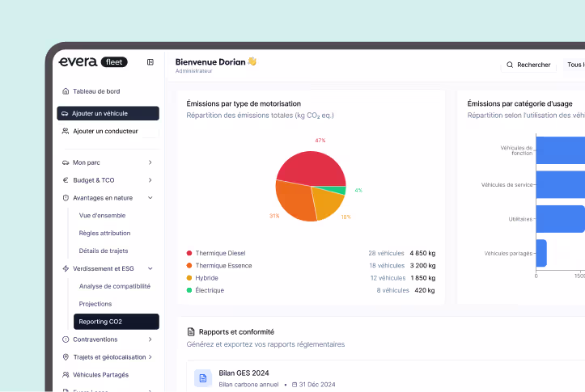
Task: Click the lightning icon beside Verdissement et ESG
Action: (66, 268)
